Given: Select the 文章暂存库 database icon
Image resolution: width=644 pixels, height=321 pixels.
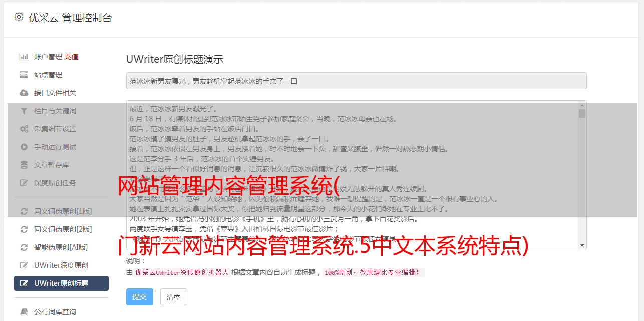Looking at the screenshot, I should coord(24,165).
